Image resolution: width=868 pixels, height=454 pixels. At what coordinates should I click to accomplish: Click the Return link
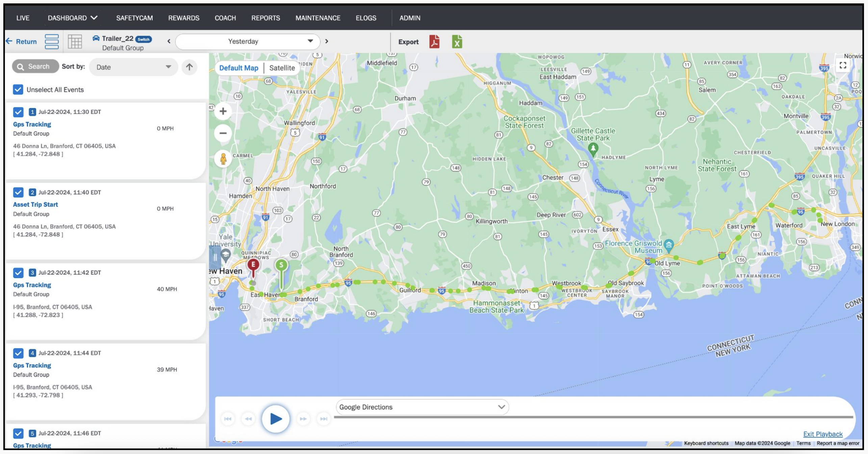coord(26,42)
